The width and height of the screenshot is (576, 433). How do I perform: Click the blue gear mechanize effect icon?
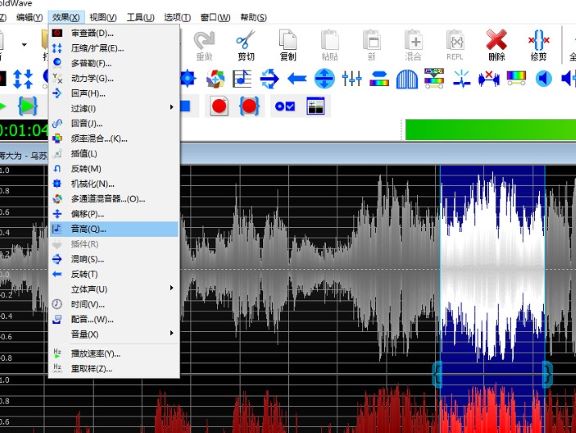coord(187,79)
